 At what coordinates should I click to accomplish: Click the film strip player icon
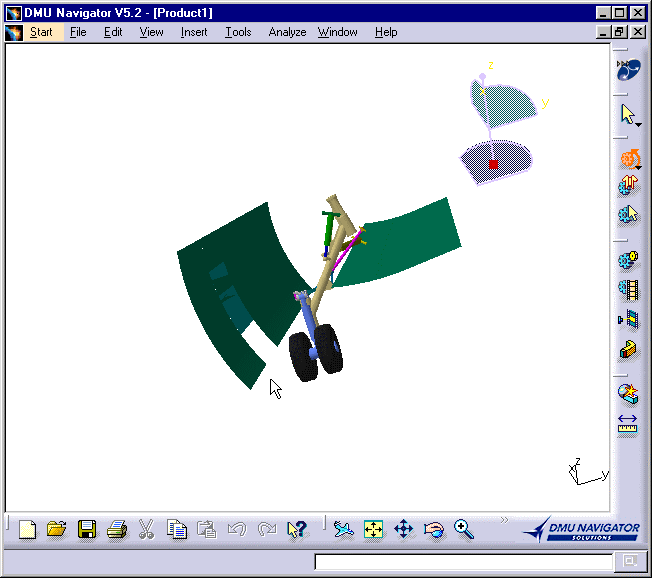[x=628, y=319]
